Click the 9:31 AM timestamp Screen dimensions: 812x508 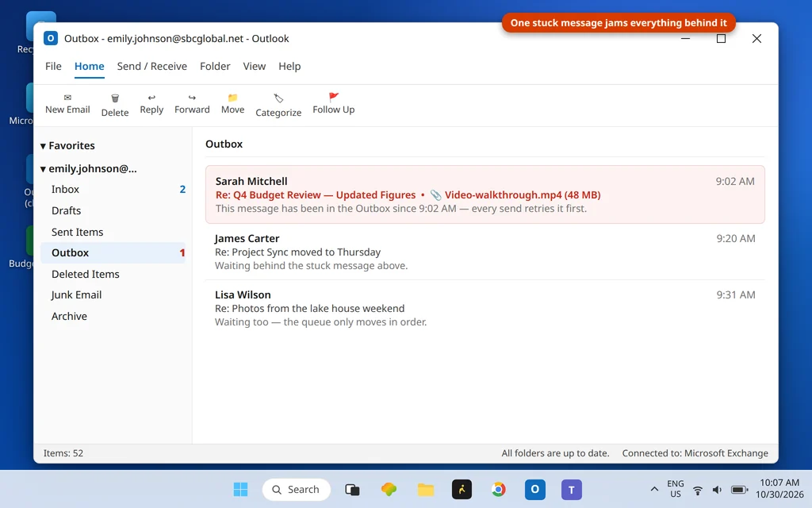(736, 295)
